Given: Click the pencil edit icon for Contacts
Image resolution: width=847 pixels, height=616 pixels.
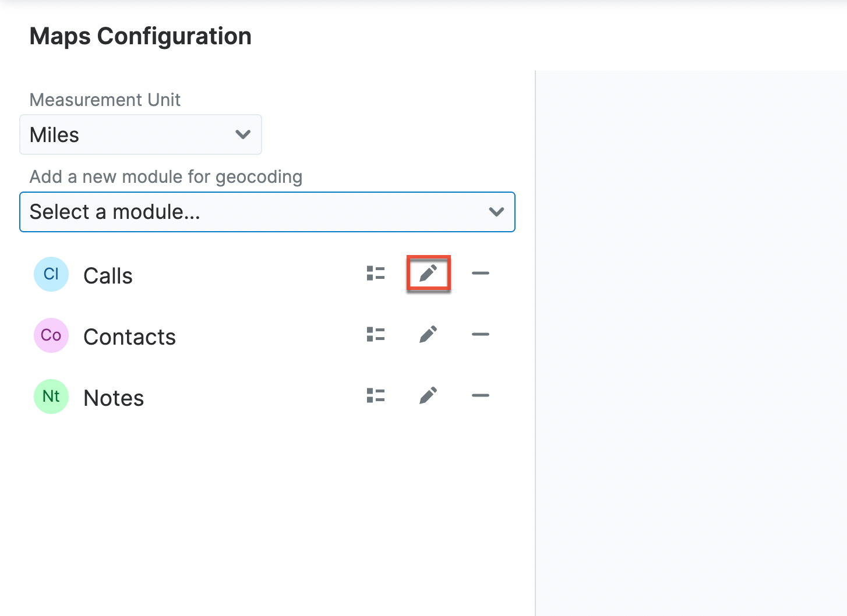Looking at the screenshot, I should tap(428, 334).
